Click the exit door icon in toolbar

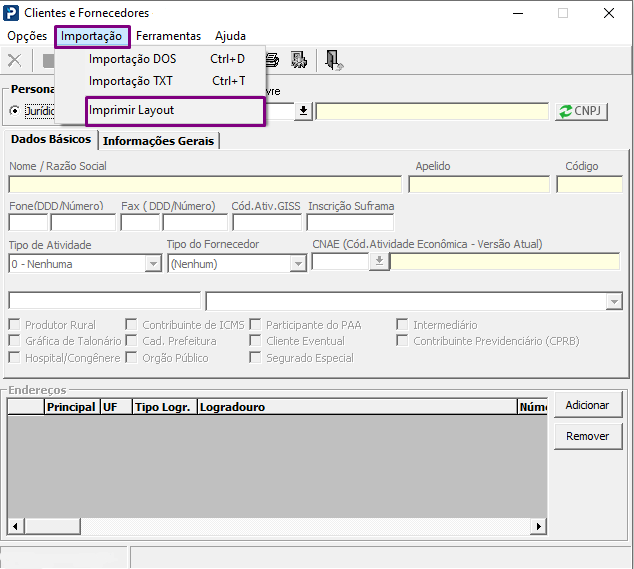334,61
